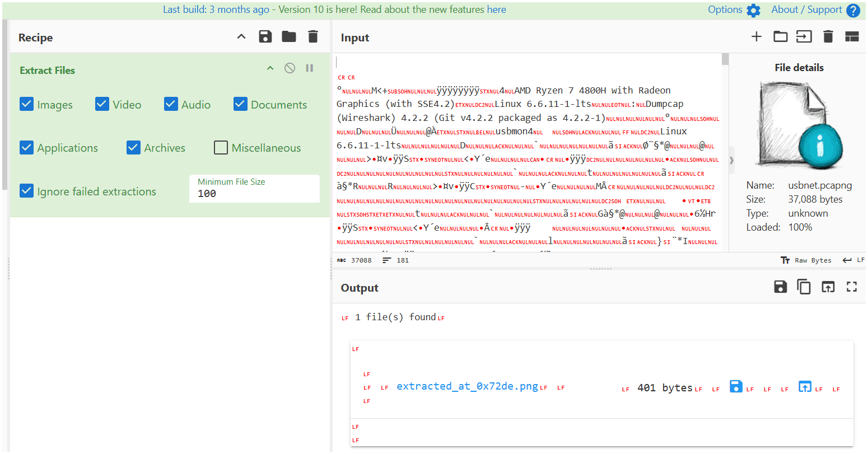Collapse the Recipe panel chevron

click(x=241, y=37)
